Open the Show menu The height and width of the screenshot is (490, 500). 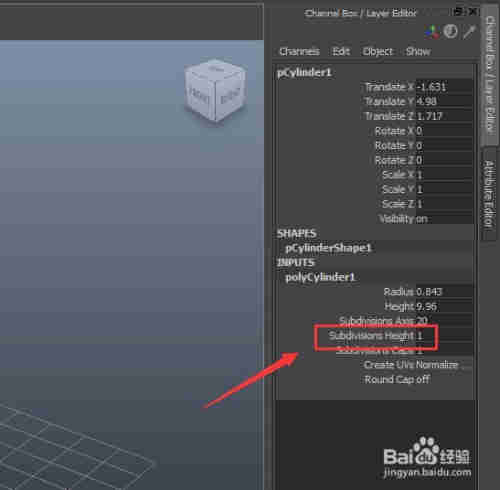coord(418,51)
